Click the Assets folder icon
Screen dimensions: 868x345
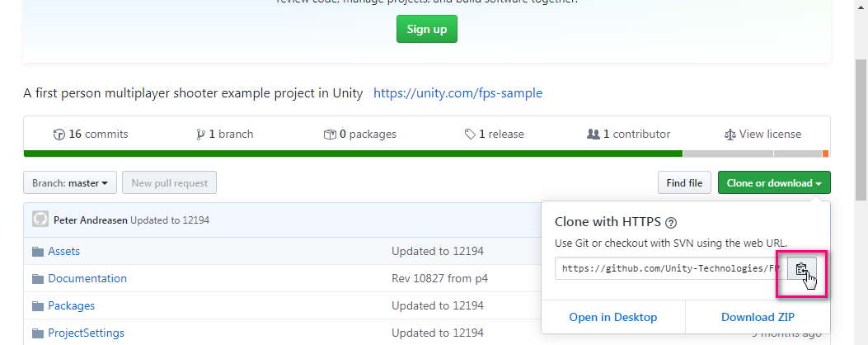pyautogui.click(x=38, y=252)
